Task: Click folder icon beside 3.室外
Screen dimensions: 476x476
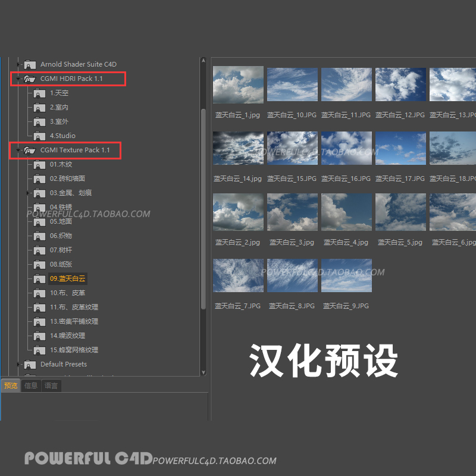Action: [39, 122]
